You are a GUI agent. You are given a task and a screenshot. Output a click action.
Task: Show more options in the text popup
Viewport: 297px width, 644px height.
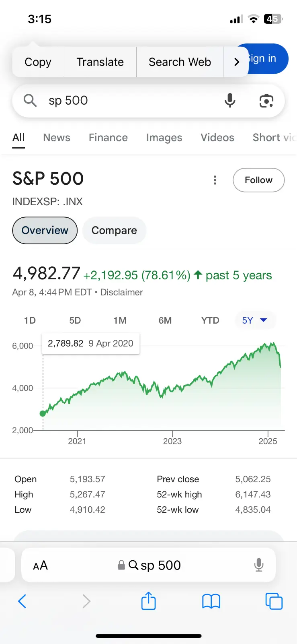236,62
